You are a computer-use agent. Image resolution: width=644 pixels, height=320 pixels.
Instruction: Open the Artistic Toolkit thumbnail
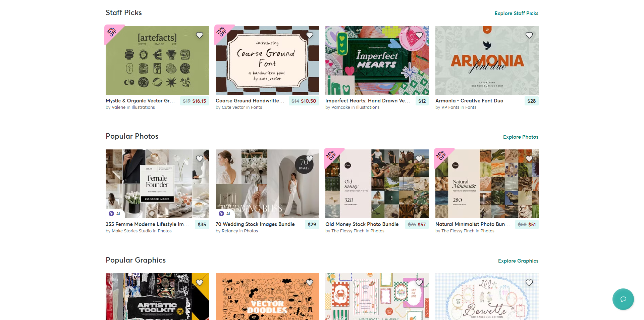pyautogui.click(x=157, y=297)
